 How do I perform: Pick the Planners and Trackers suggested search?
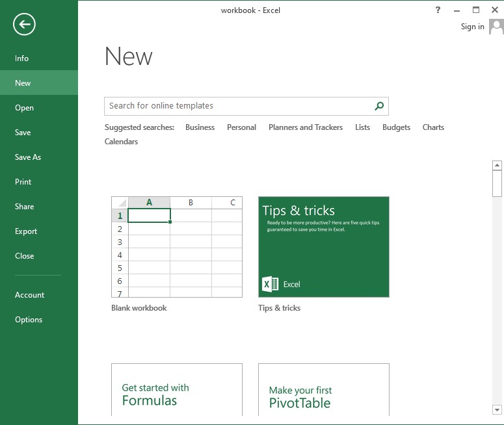click(305, 127)
